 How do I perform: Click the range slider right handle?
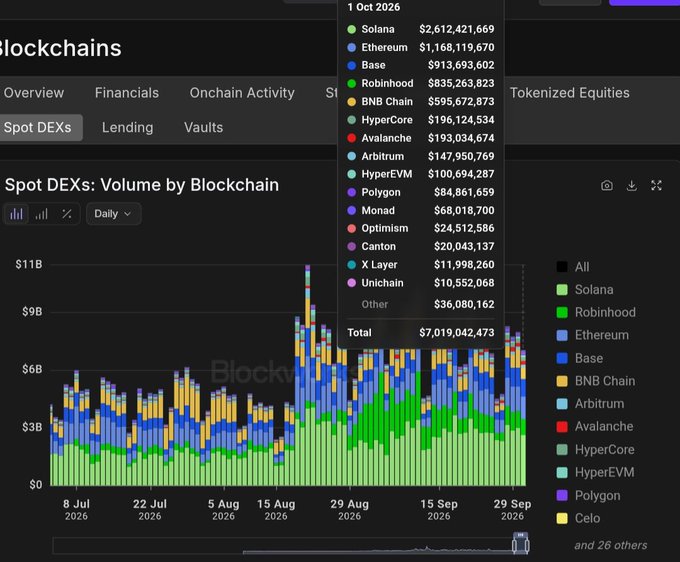(x=527, y=544)
